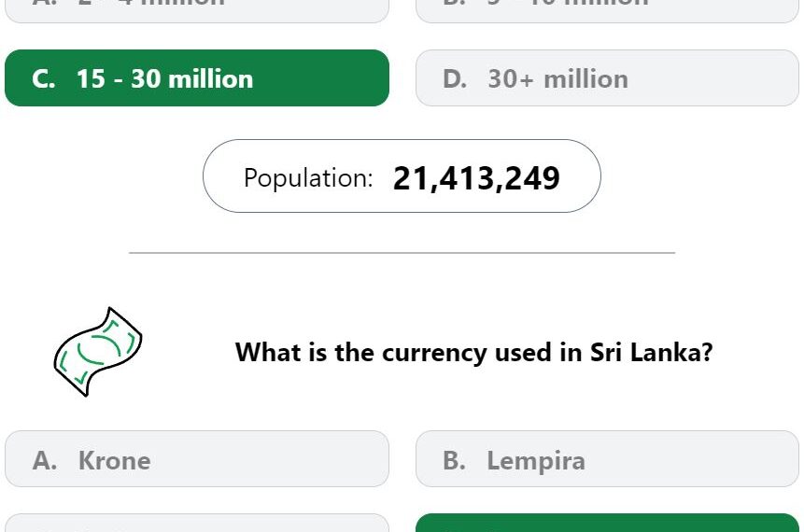Viewport: 804px width, 532px height.
Task: Click the words "Sri Lanka?" in the question
Action: point(651,353)
